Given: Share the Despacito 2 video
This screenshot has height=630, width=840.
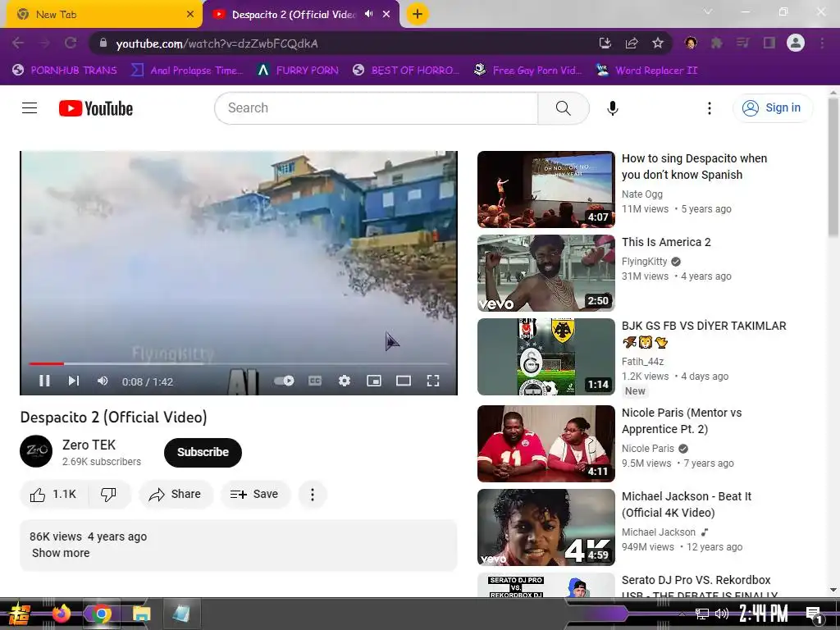Looking at the screenshot, I should tap(176, 495).
